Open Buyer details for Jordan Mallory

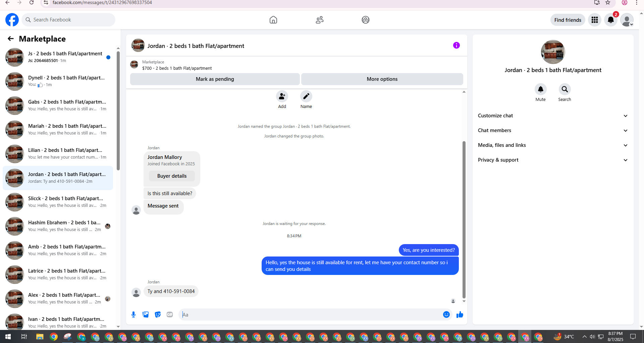(172, 176)
